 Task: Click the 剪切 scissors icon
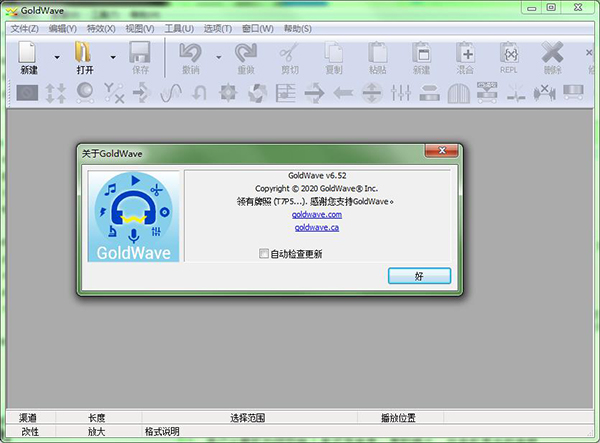pos(289,52)
